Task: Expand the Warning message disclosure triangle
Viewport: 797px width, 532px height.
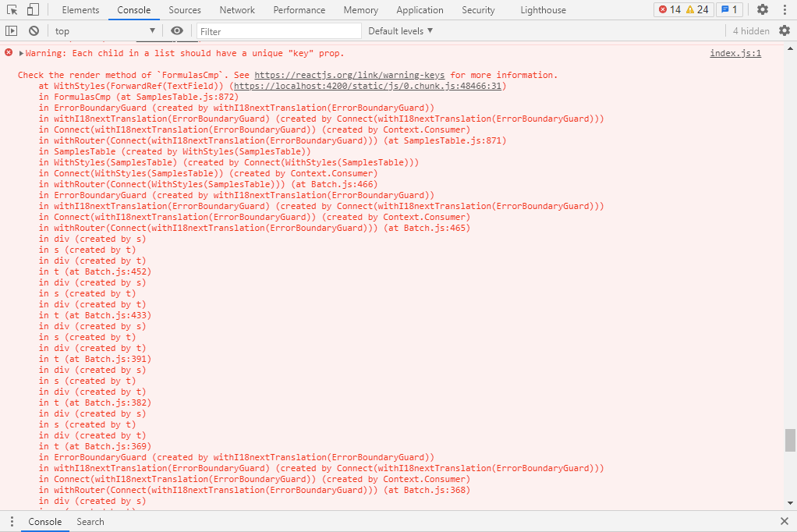Action: click(x=22, y=54)
